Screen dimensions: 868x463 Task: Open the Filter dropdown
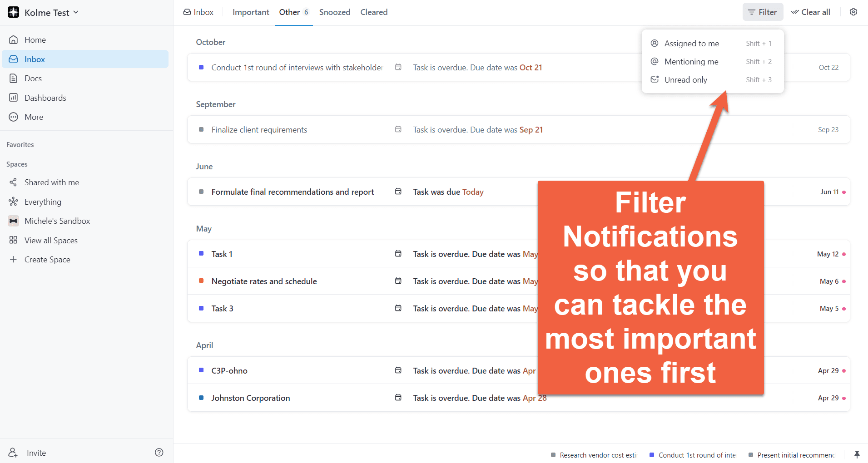[x=763, y=12]
